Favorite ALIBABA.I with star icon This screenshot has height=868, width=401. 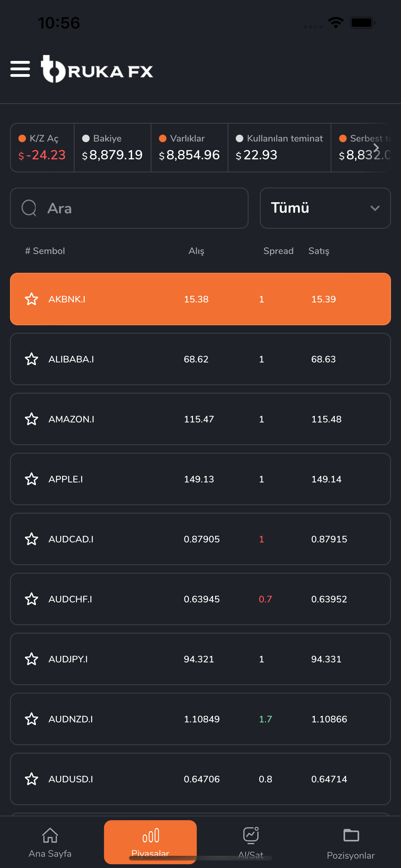(32, 359)
